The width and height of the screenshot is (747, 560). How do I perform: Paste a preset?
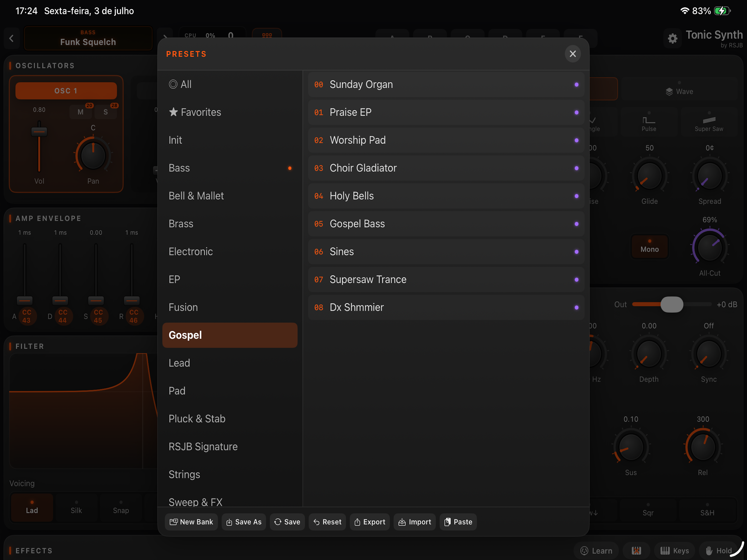pyautogui.click(x=458, y=522)
